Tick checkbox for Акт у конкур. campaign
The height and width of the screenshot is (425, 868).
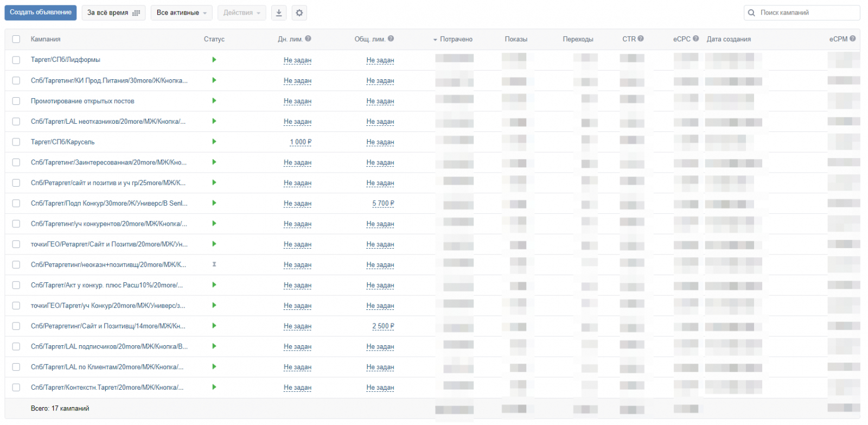[x=16, y=285]
